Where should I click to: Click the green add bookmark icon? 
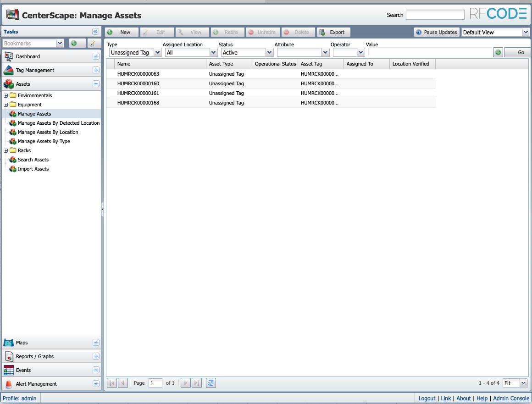[x=74, y=43]
